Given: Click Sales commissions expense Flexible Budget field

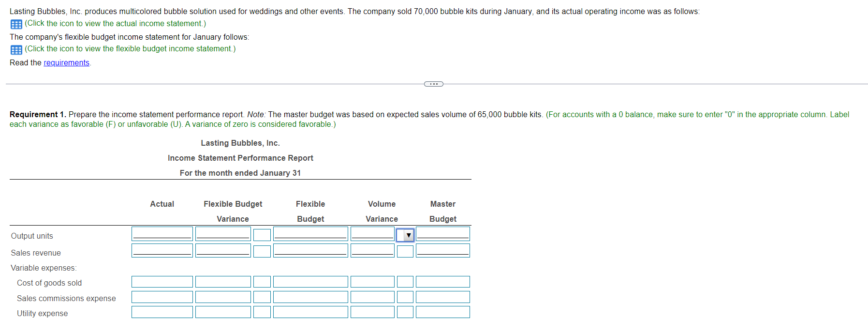Looking at the screenshot, I should [310, 297].
